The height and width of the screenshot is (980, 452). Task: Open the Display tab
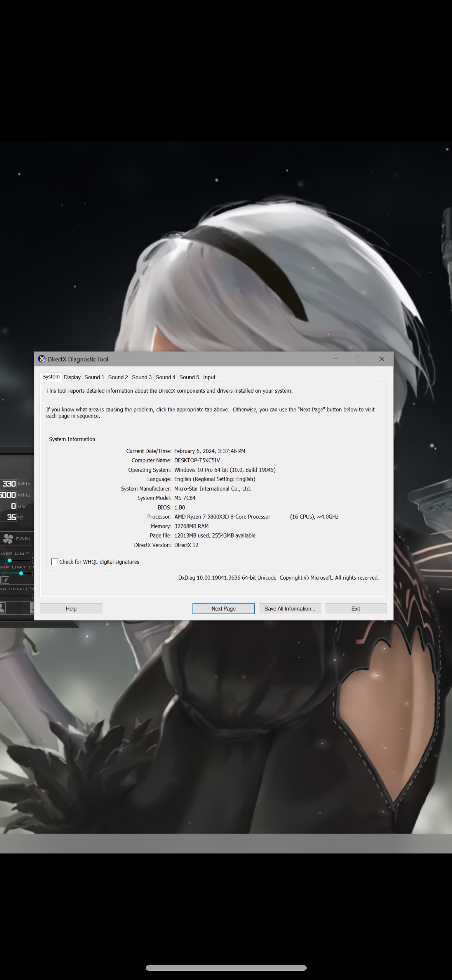(72, 377)
